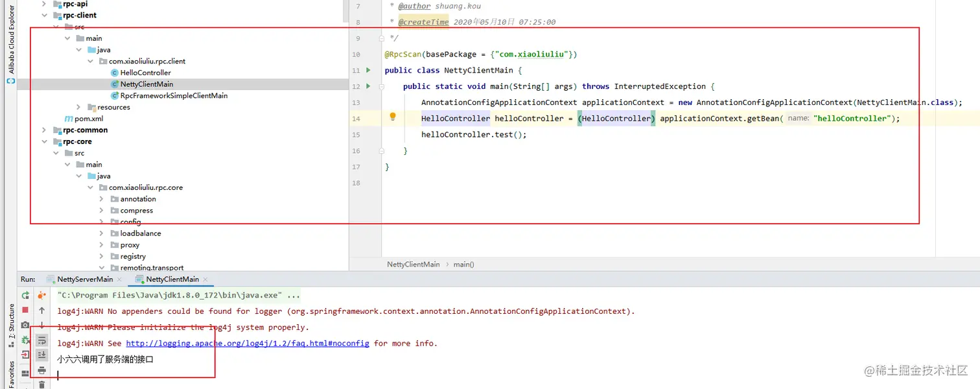Switch to the NettyServerMain run tab
Image resolution: width=980 pixels, height=389 pixels.
(x=85, y=279)
